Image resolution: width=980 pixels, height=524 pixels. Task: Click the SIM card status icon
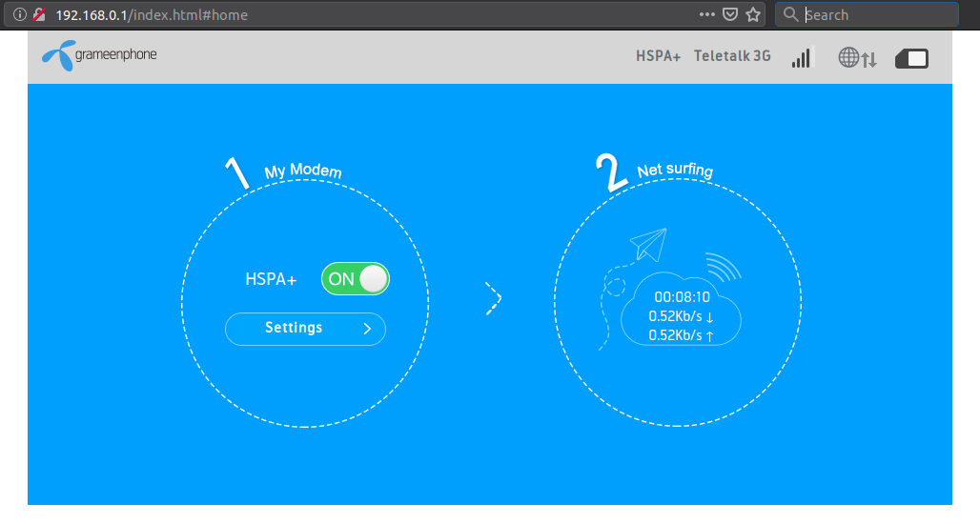pyautogui.click(x=912, y=59)
